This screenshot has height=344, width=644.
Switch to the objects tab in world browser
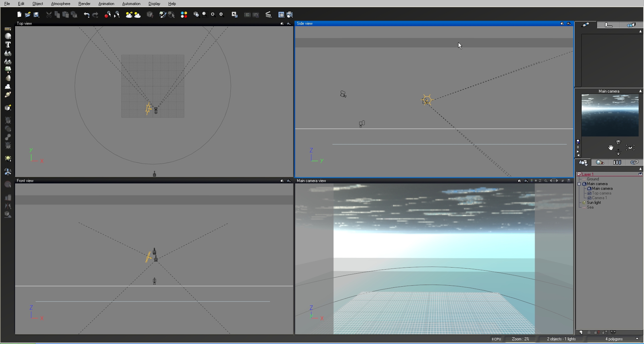click(583, 162)
